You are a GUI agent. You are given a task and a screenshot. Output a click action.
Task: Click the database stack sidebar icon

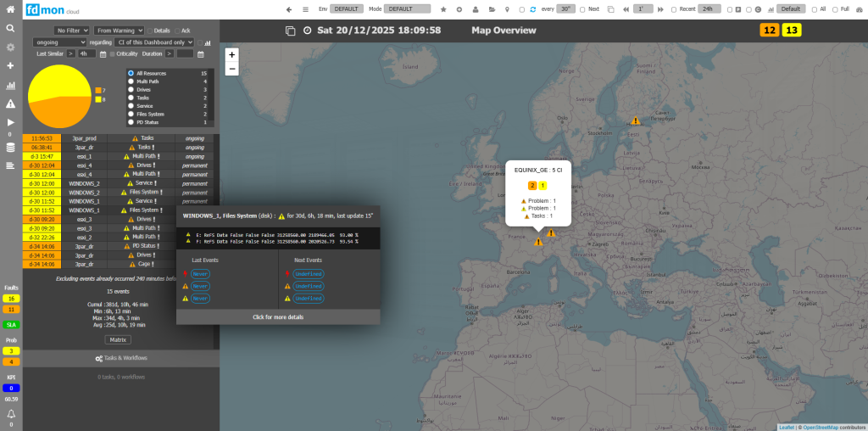(x=10, y=147)
